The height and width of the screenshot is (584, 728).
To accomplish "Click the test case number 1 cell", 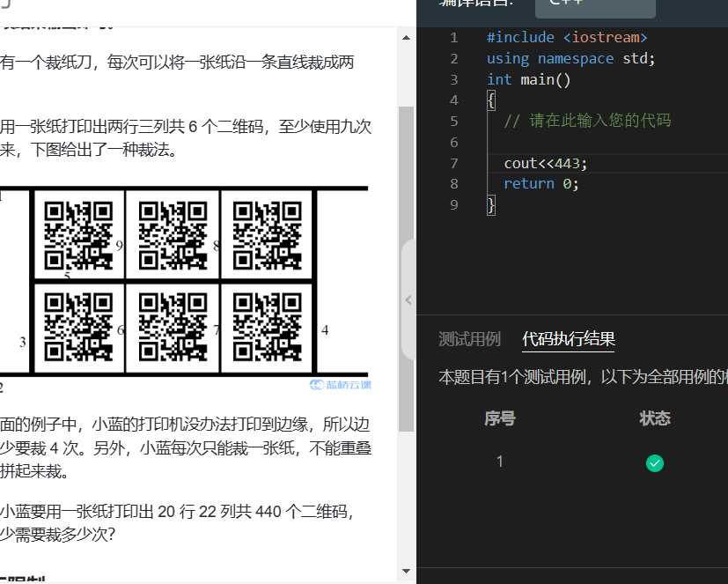I will click(500, 462).
